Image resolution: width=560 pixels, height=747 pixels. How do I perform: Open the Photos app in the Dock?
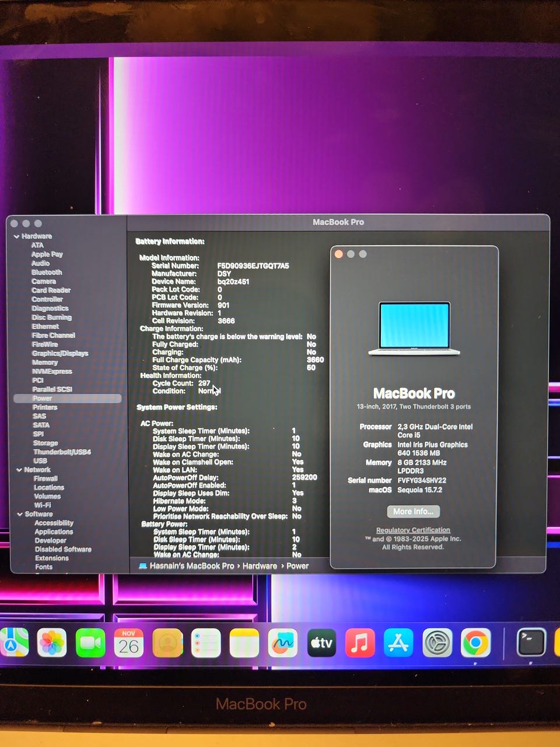point(52,643)
